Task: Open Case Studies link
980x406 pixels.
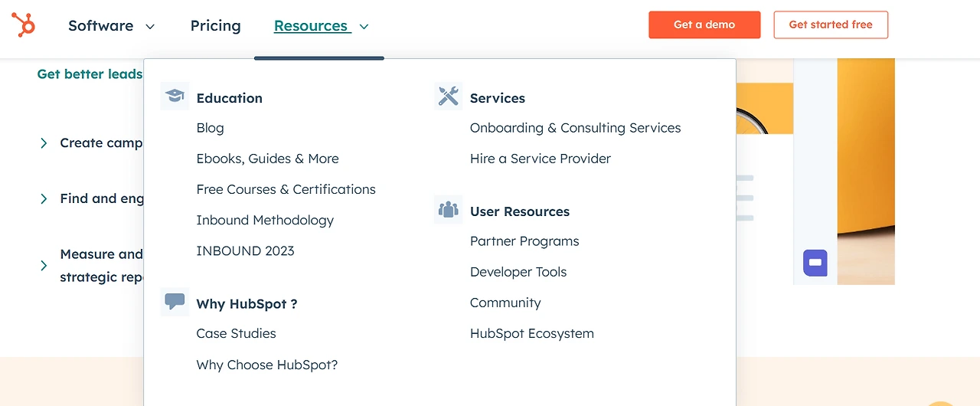Action: 236,333
